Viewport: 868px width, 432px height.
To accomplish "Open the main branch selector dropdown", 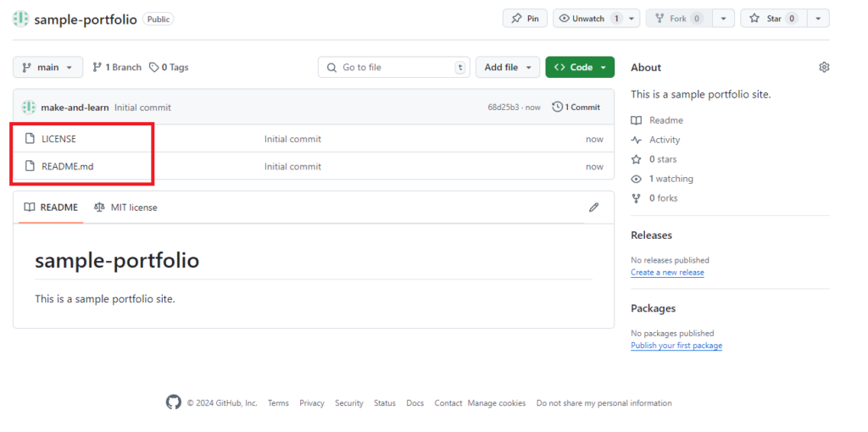I will [48, 67].
